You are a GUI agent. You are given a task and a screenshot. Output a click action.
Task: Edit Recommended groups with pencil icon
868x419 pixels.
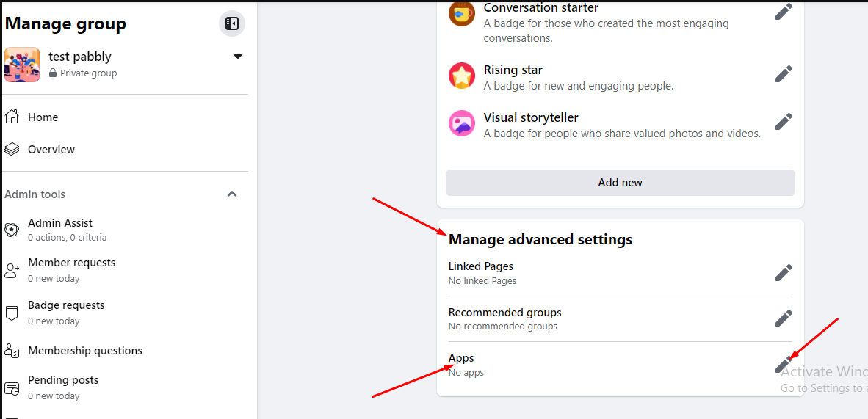click(784, 318)
